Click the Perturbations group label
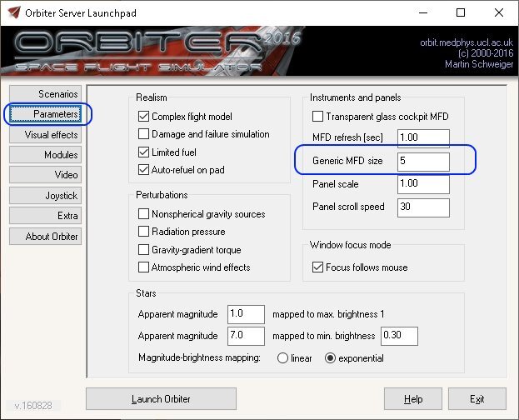The height and width of the screenshot is (420, 519). [x=162, y=195]
